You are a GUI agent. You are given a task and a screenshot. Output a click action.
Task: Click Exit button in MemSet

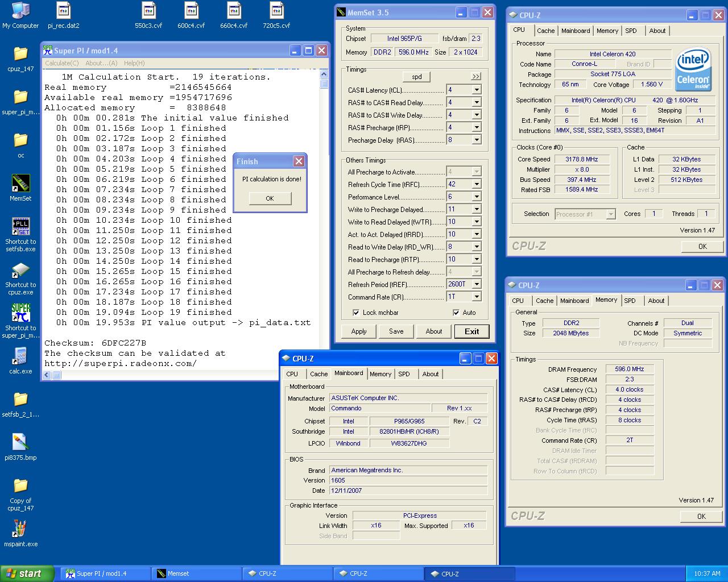click(x=471, y=331)
